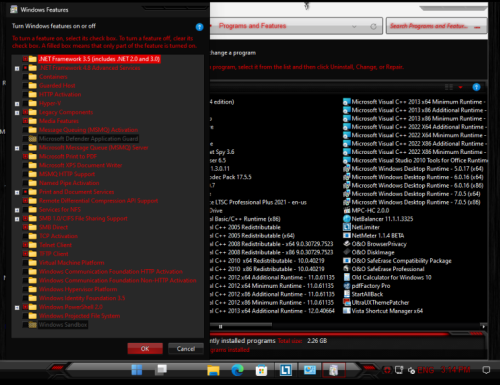This screenshot has width=500, height=385.
Task: Click the Programs and Features help icon
Action: click(x=476, y=87)
